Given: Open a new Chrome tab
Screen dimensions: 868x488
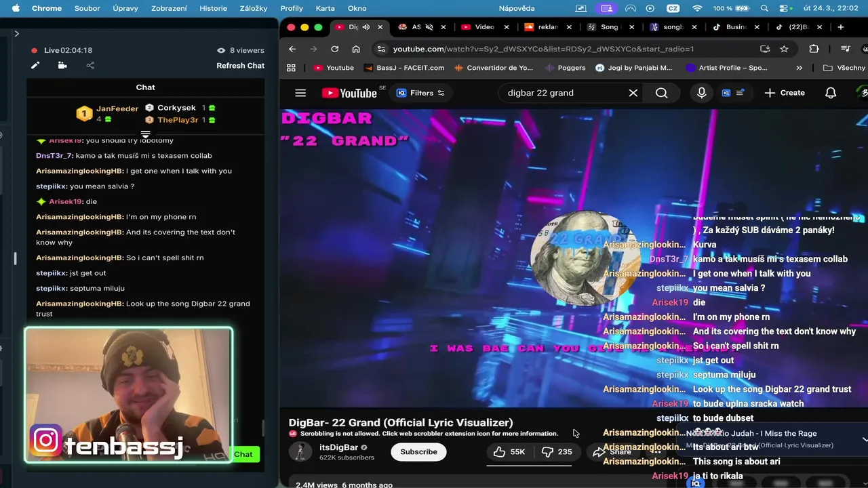Looking at the screenshot, I should click(x=841, y=27).
